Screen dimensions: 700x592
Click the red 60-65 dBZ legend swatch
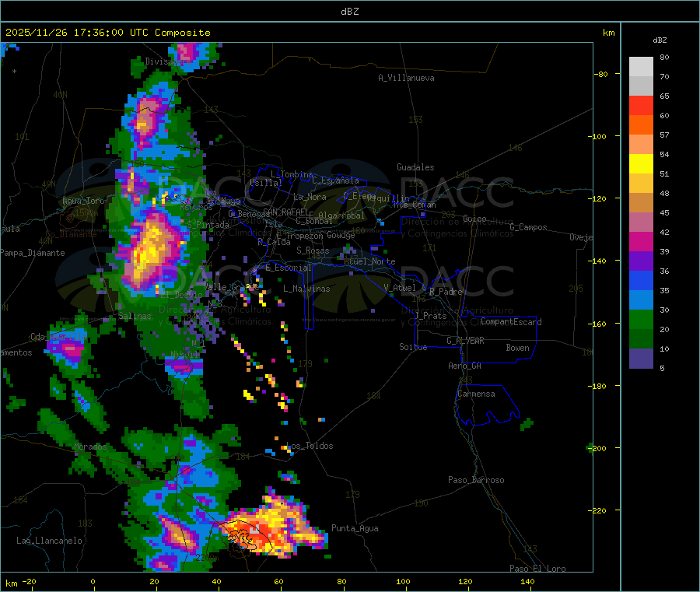(x=641, y=105)
